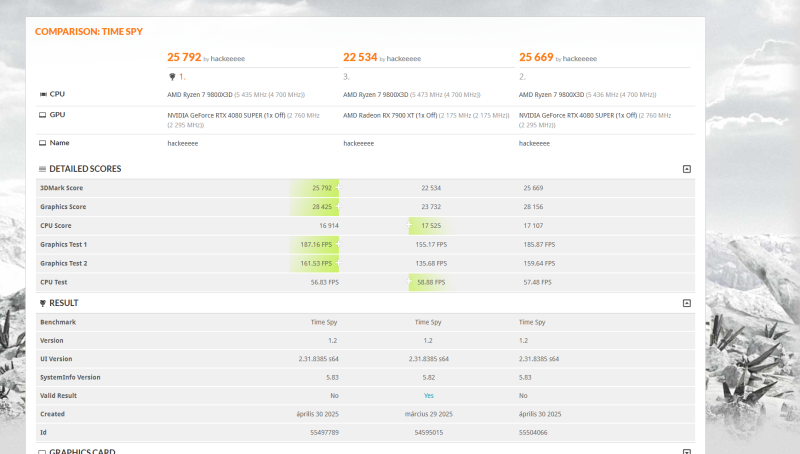Open the 25 669 score result
The image size is (800, 454).
[x=536, y=57]
